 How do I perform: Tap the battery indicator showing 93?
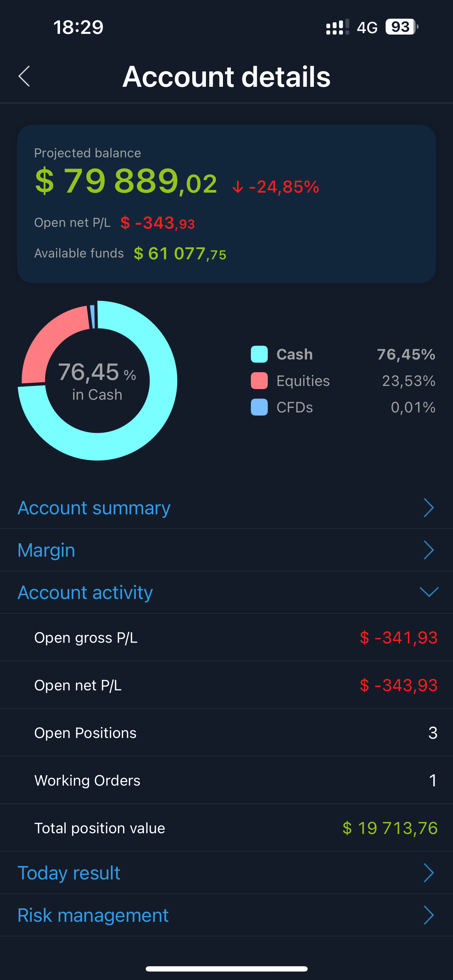coord(400,27)
